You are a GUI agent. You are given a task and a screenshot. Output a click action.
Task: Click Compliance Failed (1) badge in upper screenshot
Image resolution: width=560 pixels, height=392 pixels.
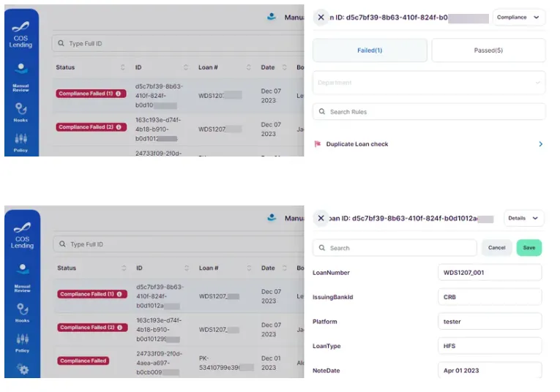[91, 94]
